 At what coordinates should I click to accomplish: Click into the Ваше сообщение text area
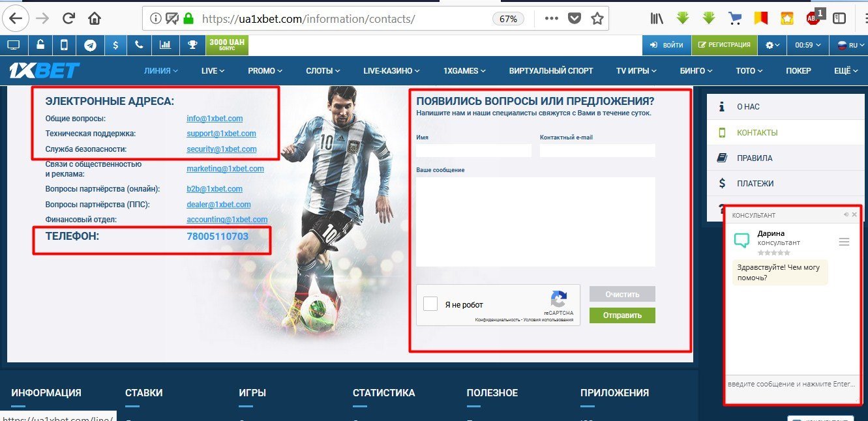(535, 222)
